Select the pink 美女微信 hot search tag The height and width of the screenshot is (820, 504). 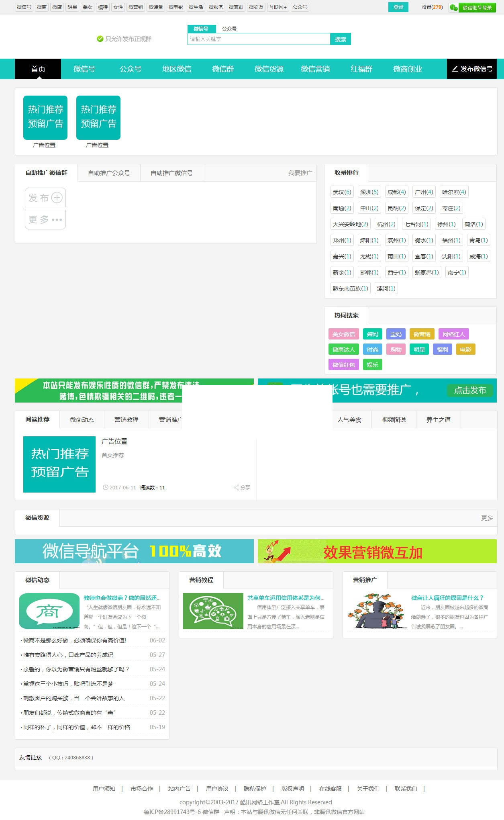(x=343, y=334)
